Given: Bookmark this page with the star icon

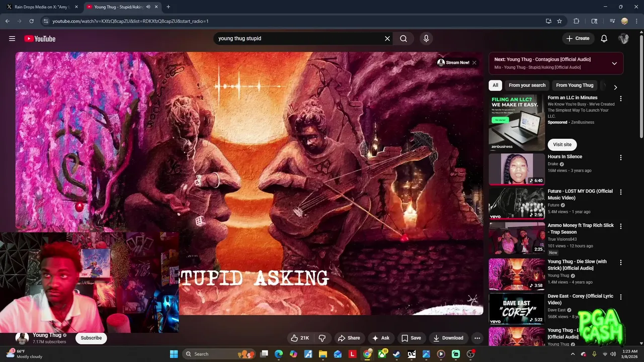Looking at the screenshot, I should point(559,21).
